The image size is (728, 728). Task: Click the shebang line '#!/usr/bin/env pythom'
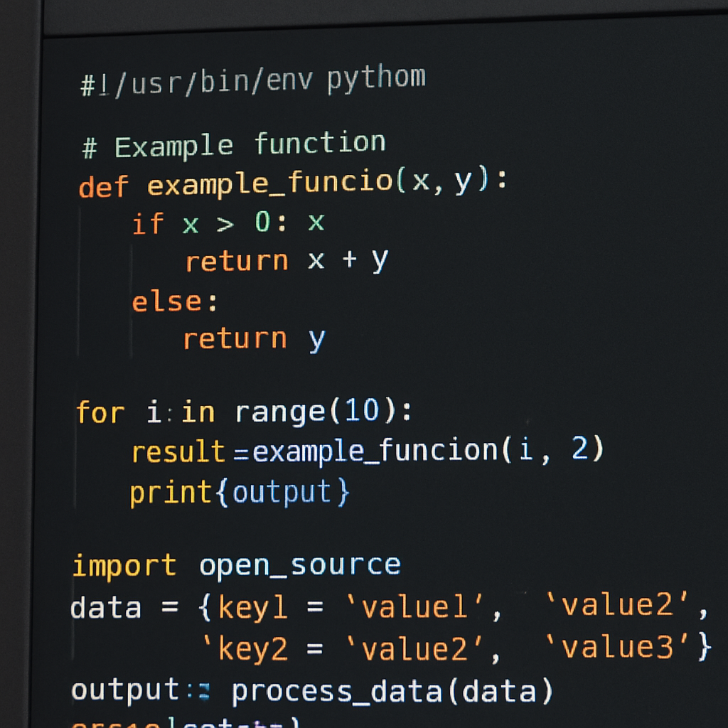pos(253,80)
